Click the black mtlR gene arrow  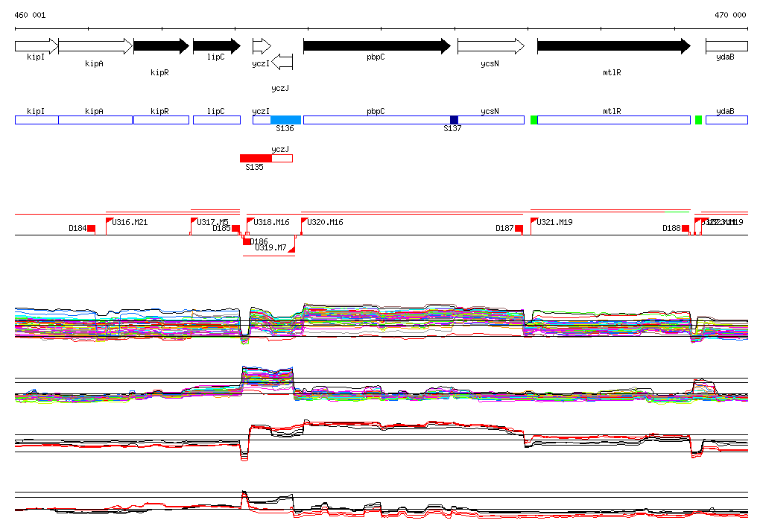tap(614, 46)
